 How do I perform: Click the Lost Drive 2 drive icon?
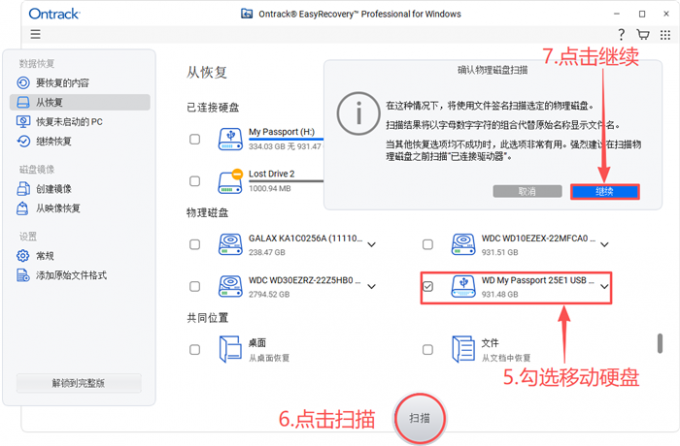pyautogui.click(x=230, y=181)
